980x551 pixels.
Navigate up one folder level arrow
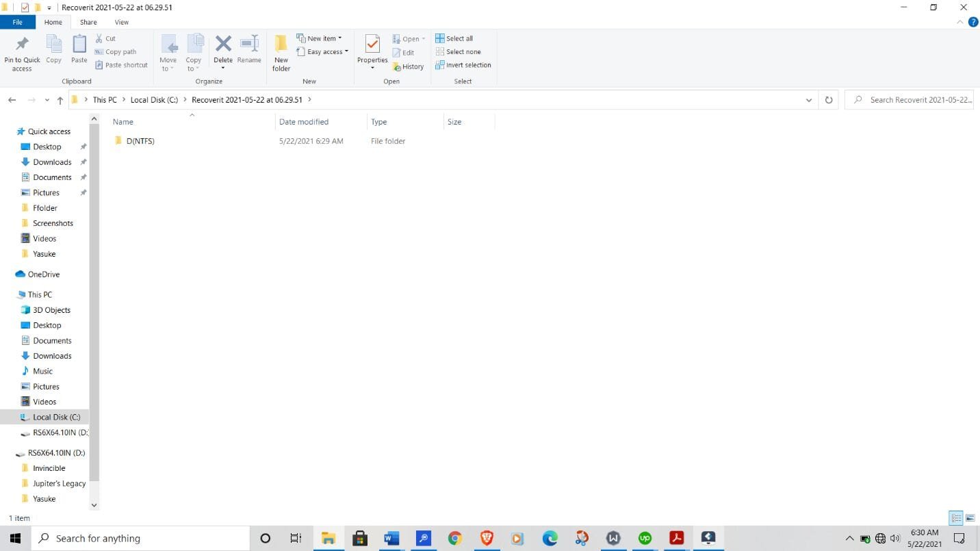[x=60, y=100]
